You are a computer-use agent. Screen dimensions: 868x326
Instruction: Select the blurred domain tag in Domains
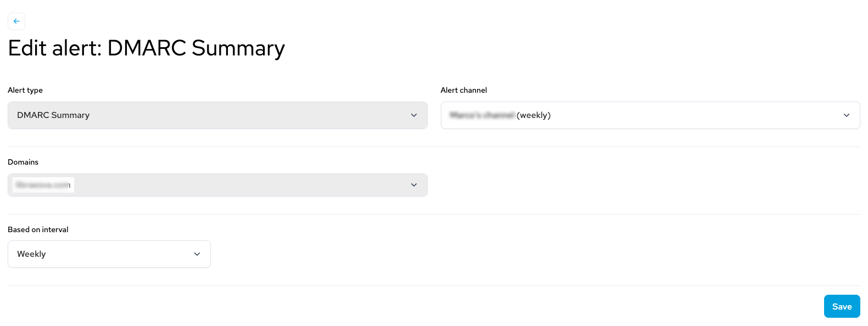(43, 185)
